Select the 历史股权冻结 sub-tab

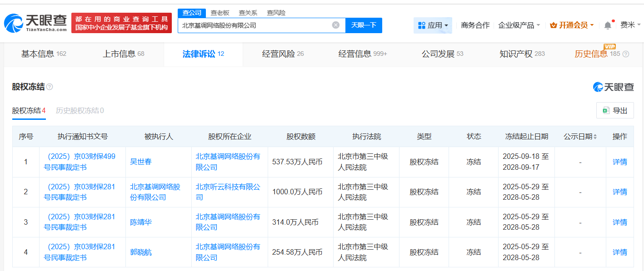(80, 110)
